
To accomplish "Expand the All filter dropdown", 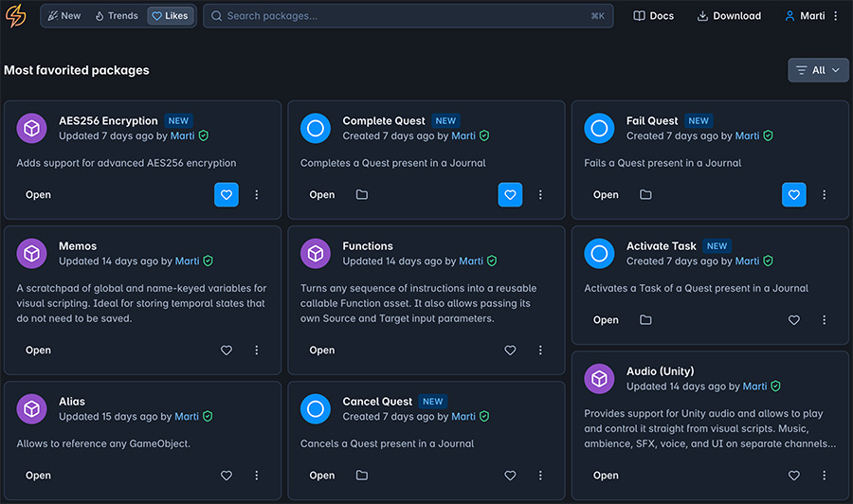I will tap(818, 70).
